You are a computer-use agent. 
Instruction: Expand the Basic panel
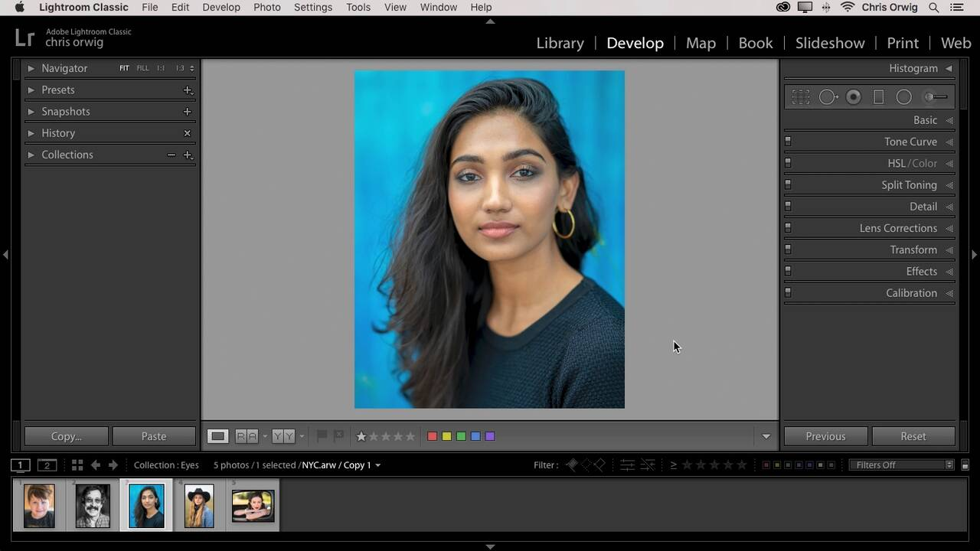tap(949, 120)
